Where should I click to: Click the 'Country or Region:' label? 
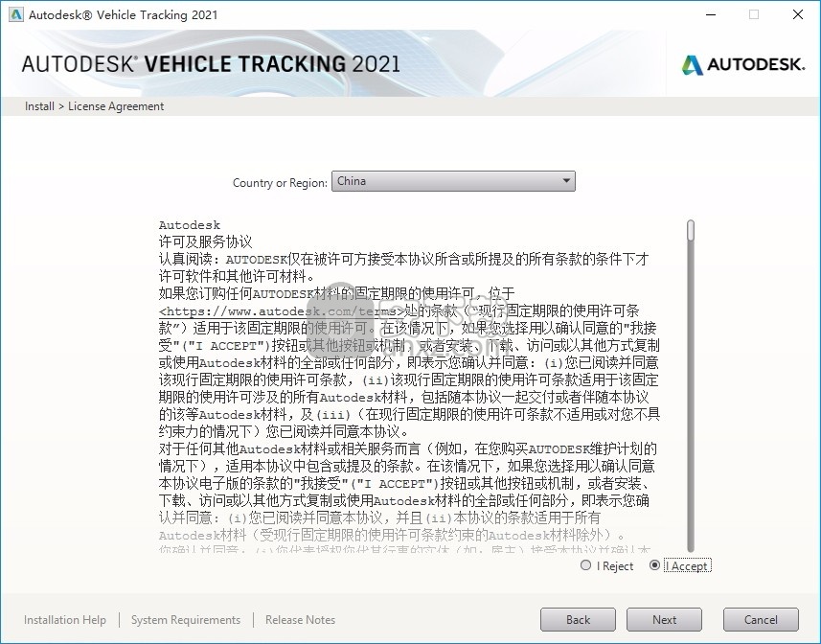tap(280, 183)
